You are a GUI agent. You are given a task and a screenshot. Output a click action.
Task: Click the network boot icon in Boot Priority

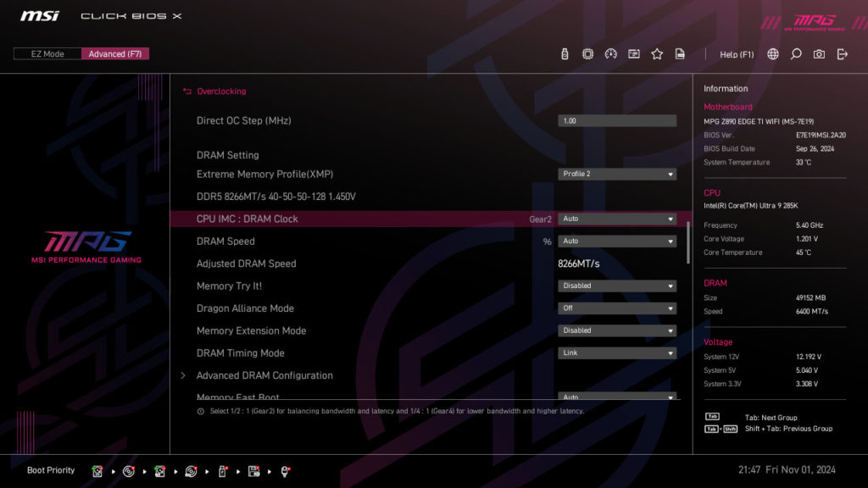click(286, 470)
